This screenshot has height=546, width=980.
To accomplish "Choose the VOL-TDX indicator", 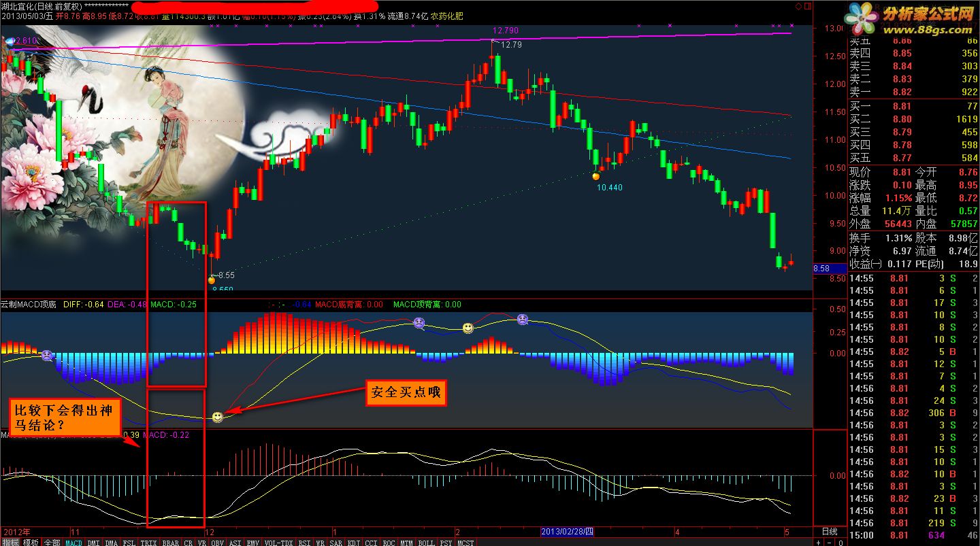I will pyautogui.click(x=278, y=543).
